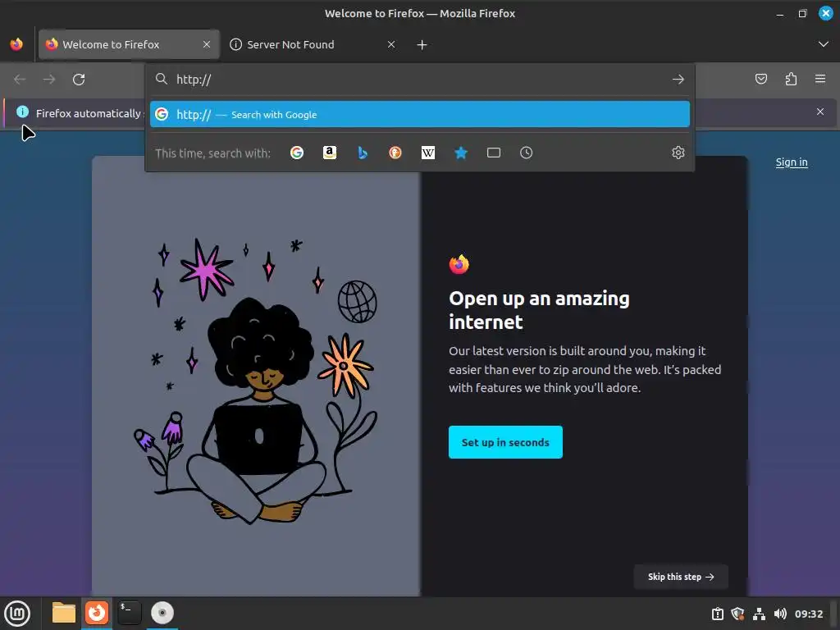
Task: Open the Firefox application hamburger menu
Action: pyautogui.click(x=820, y=80)
